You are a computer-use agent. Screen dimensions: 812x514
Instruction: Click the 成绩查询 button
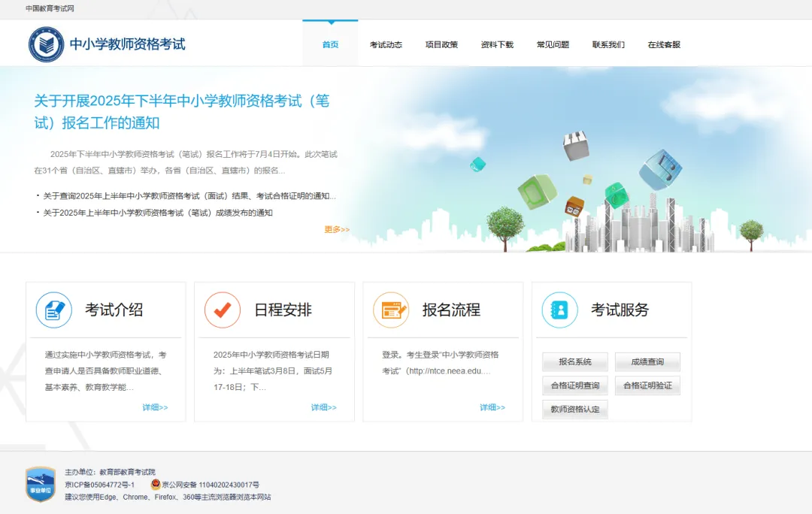(x=648, y=361)
